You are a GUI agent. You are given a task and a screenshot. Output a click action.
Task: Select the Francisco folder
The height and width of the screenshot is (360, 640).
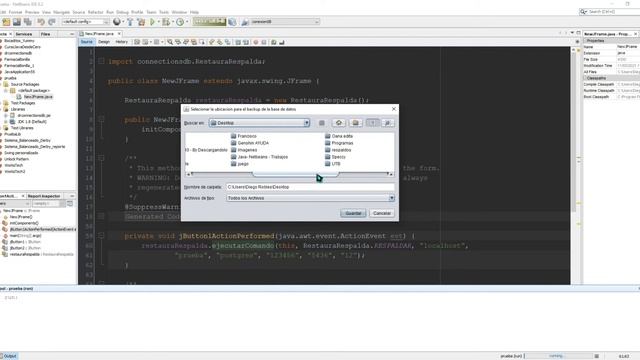click(244, 136)
